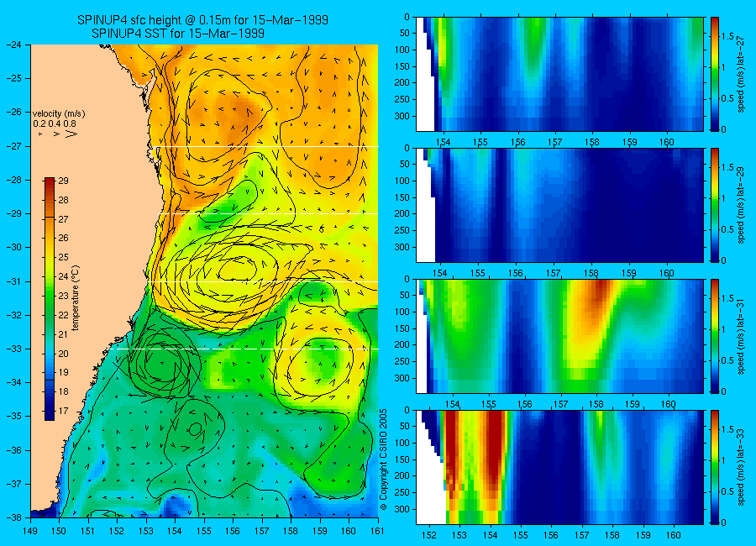Image resolution: width=756 pixels, height=546 pixels.
Task: Click the '155' longitude label on map axis
Action: (x=204, y=531)
